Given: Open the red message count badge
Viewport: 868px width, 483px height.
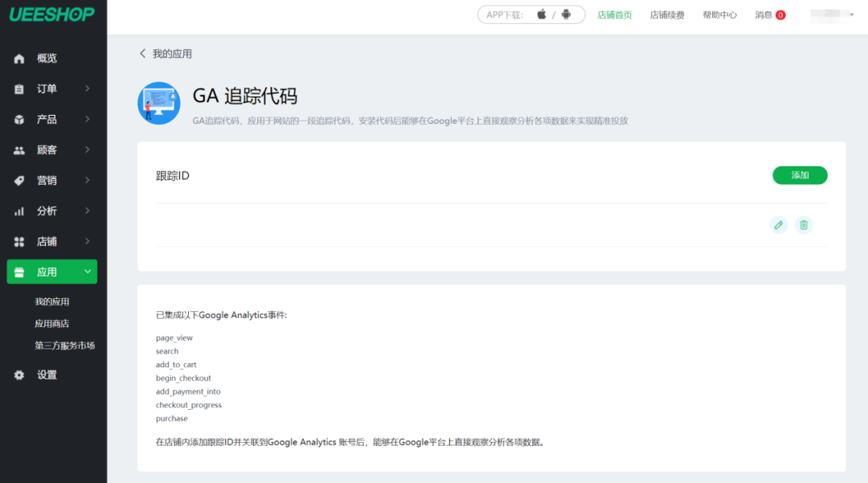Looking at the screenshot, I should [x=780, y=15].
